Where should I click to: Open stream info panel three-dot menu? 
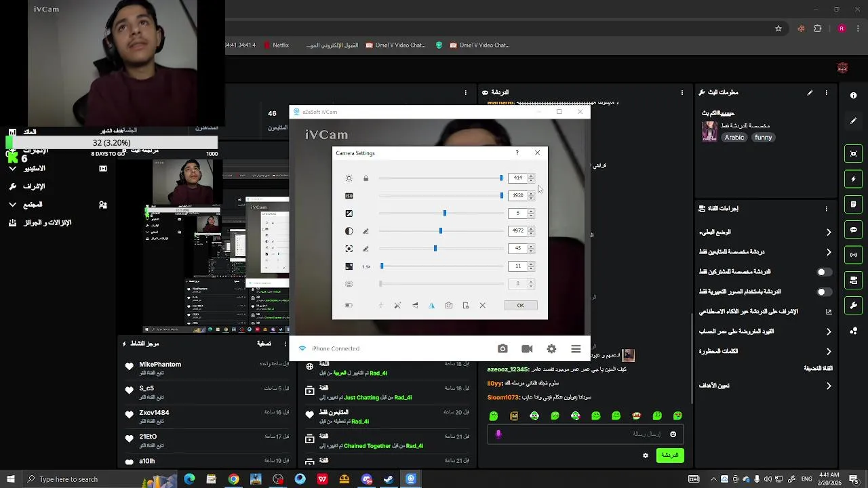[x=826, y=93]
